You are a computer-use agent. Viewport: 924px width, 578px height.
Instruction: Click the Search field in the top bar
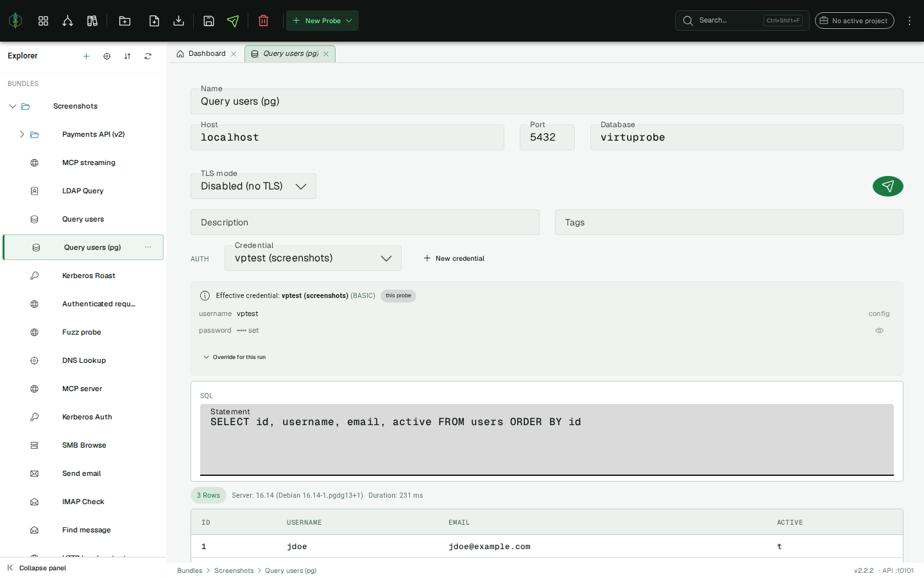click(742, 21)
